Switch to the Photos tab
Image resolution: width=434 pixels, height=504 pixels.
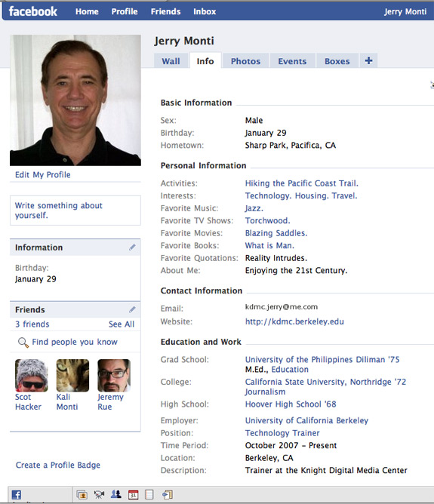[x=245, y=61]
